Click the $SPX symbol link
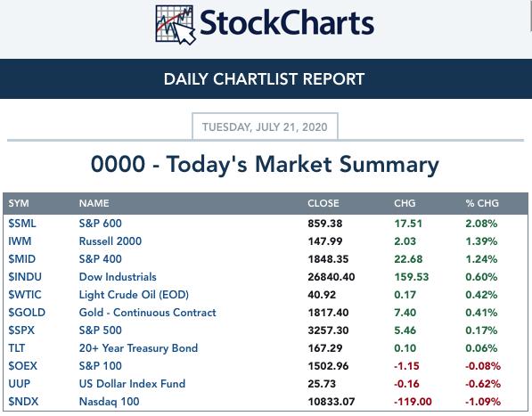The width and height of the screenshot is (532, 416). click(21, 330)
